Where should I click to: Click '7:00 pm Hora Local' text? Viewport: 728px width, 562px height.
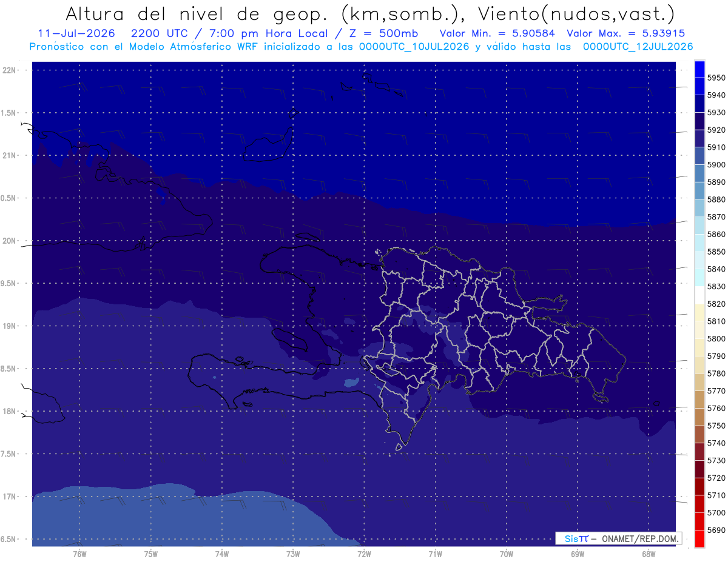[268, 33]
